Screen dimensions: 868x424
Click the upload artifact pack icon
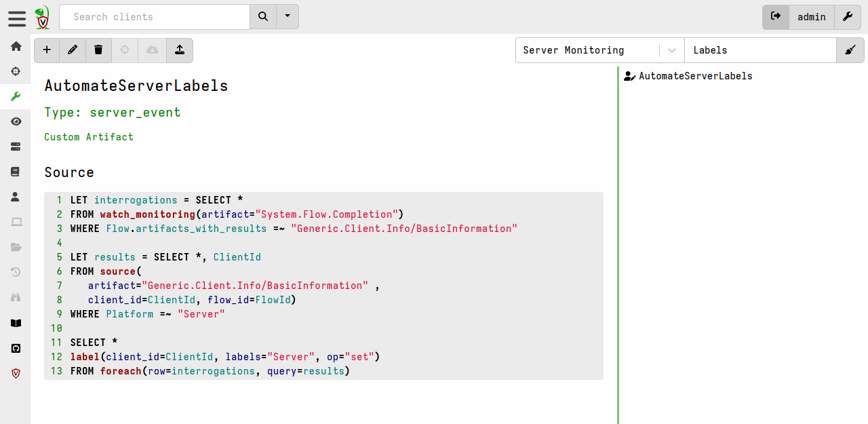point(179,50)
